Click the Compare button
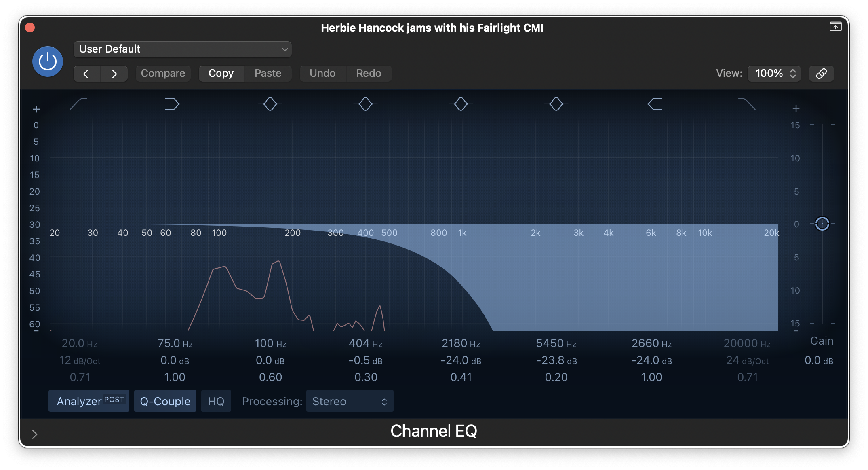This screenshot has width=868, height=470. point(163,74)
